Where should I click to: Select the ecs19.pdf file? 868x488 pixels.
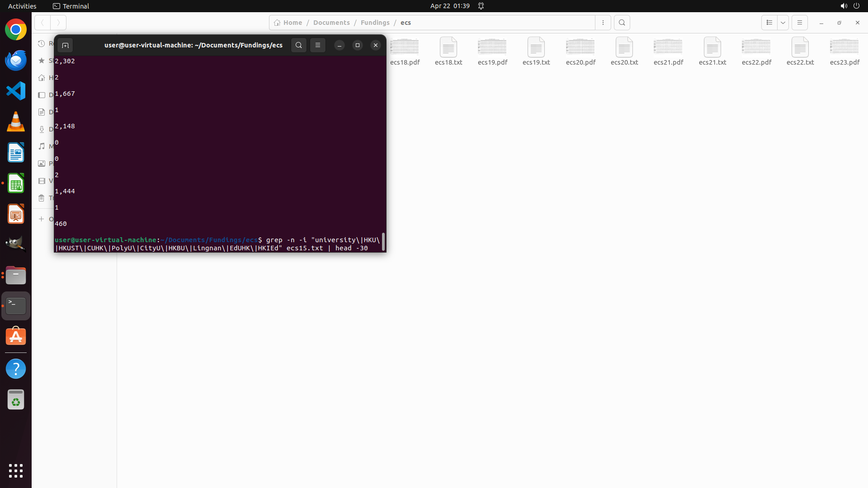(x=492, y=52)
